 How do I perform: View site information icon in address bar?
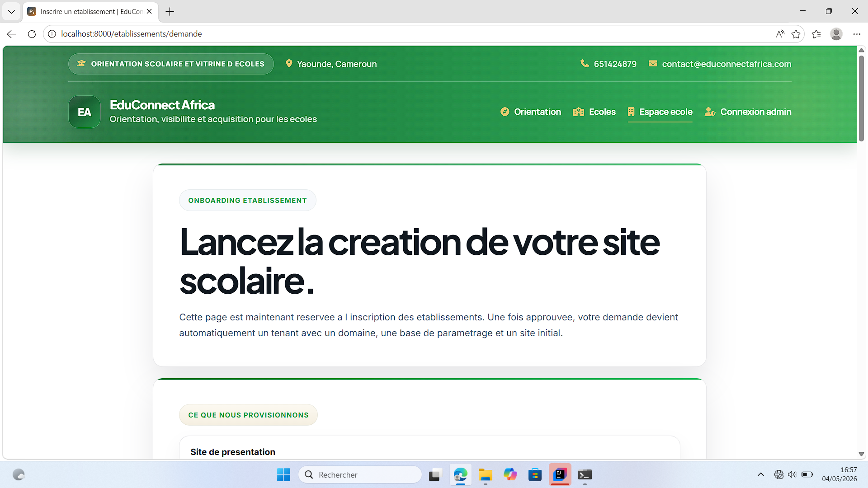coord(52,34)
